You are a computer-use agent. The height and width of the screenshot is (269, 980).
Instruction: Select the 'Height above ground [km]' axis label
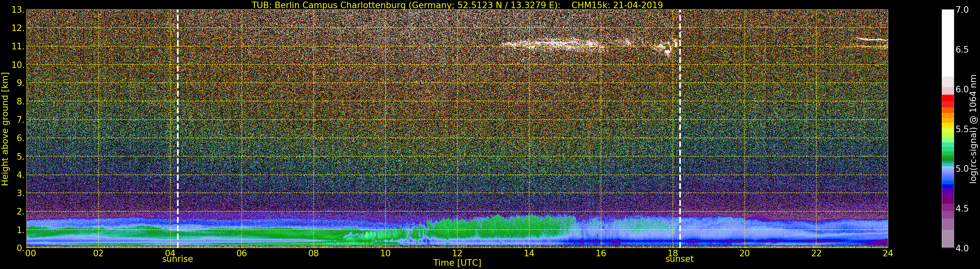click(x=5, y=129)
